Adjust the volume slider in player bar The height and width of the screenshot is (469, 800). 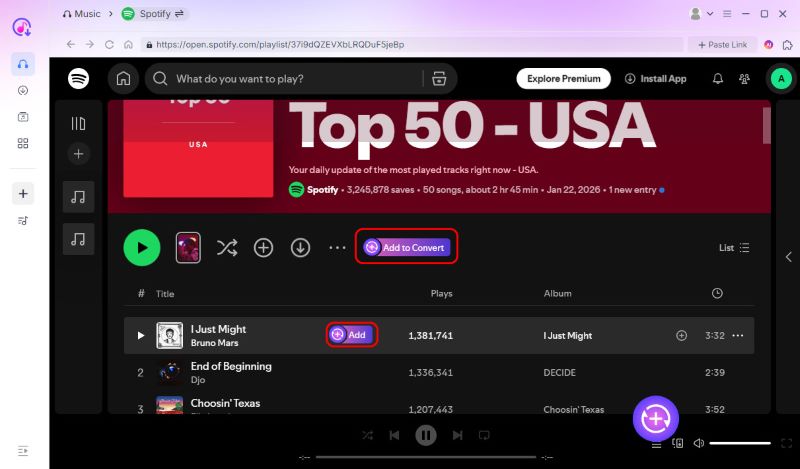click(740, 443)
